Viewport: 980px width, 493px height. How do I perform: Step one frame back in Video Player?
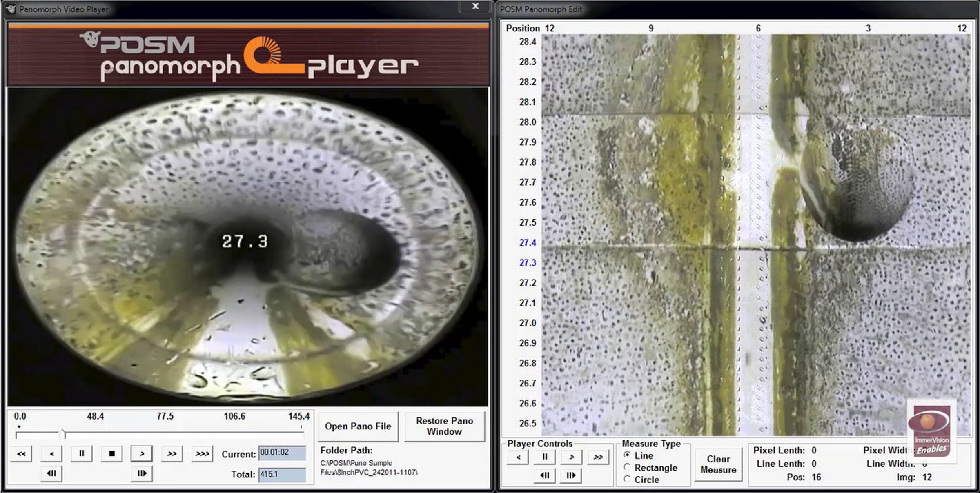coord(51,473)
